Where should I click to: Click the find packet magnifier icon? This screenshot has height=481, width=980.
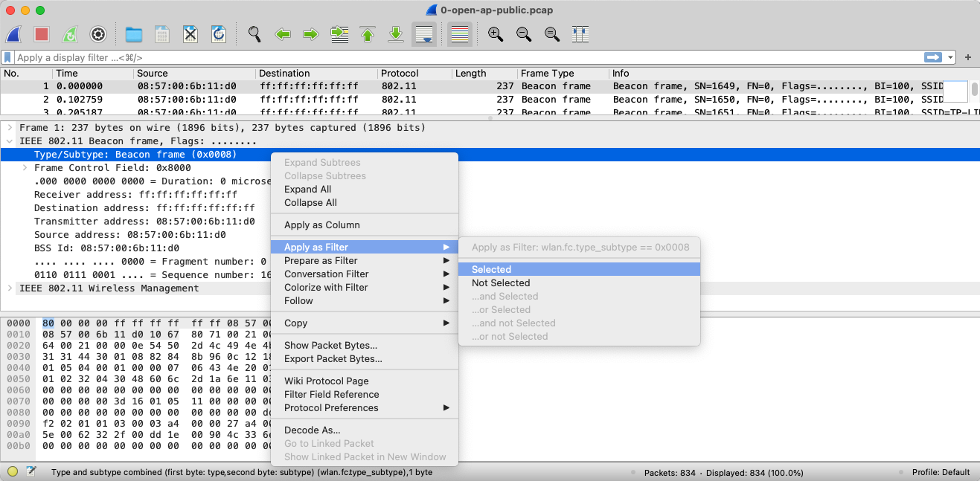(254, 34)
